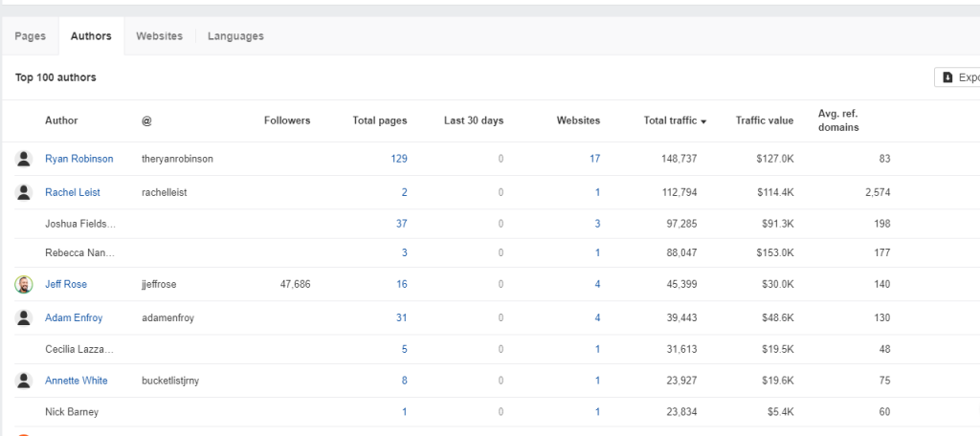Open Adam Enfroy author link

[x=74, y=318]
